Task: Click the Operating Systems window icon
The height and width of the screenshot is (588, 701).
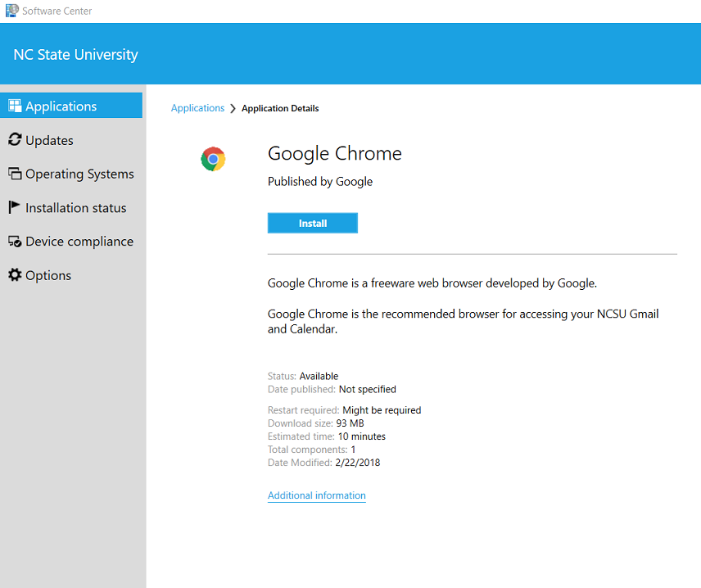Action: pos(15,174)
